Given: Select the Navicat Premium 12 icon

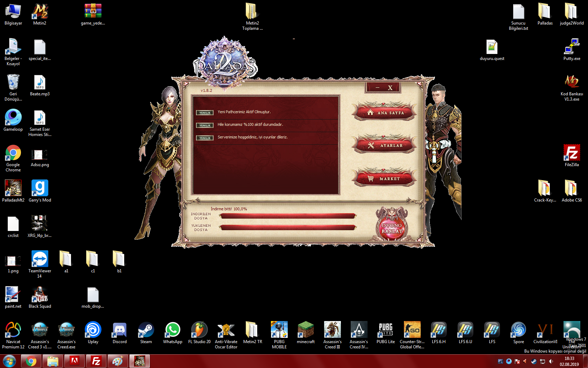Looking at the screenshot, I should (13, 335).
